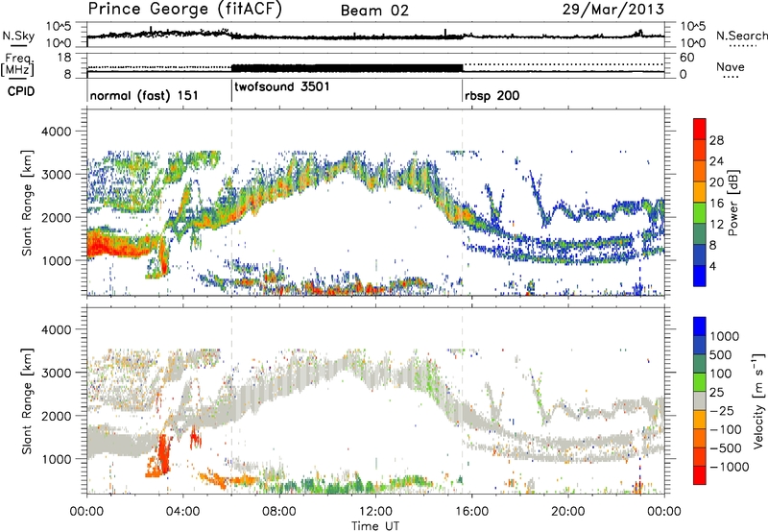Click the 'rbsp 200' CPID entry
The image size is (768, 532).
[492, 95]
